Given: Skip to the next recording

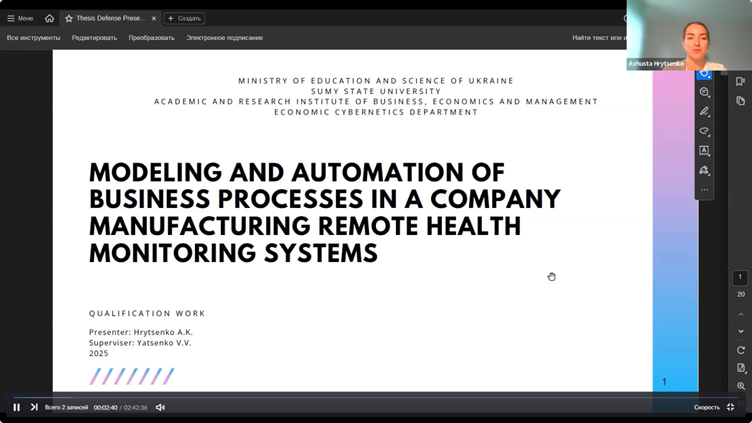Looking at the screenshot, I should point(34,407).
